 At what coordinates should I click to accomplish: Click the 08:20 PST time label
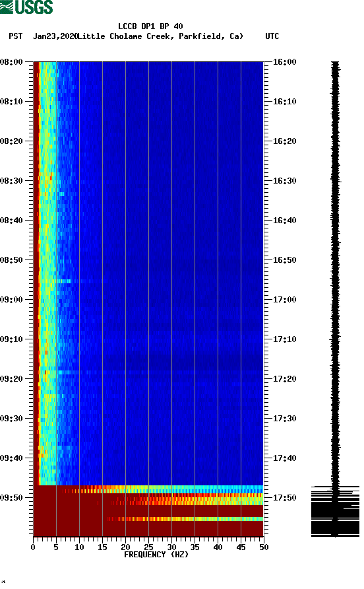click(11, 141)
